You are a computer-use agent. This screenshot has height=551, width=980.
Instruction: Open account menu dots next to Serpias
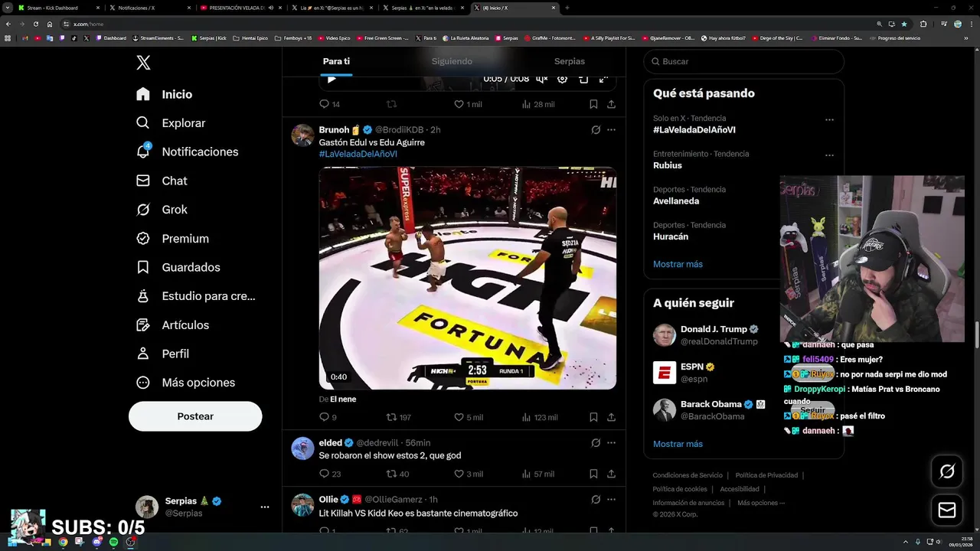pyautogui.click(x=265, y=507)
